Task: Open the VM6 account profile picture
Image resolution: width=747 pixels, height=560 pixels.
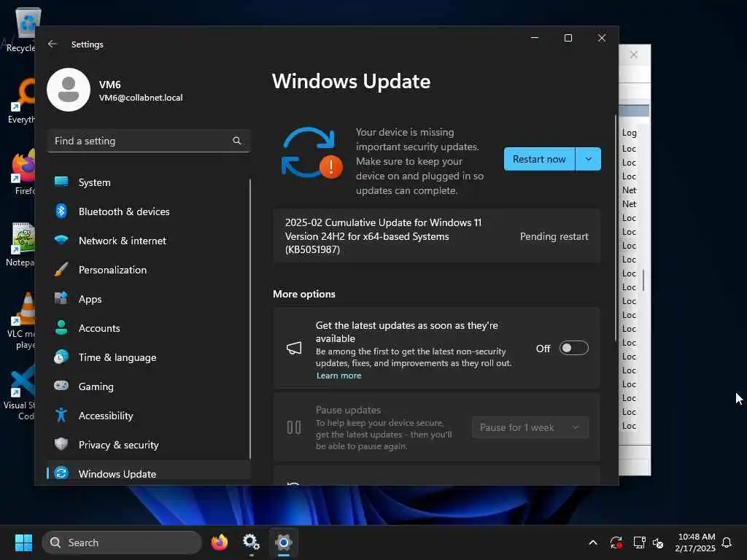Action: [69, 90]
